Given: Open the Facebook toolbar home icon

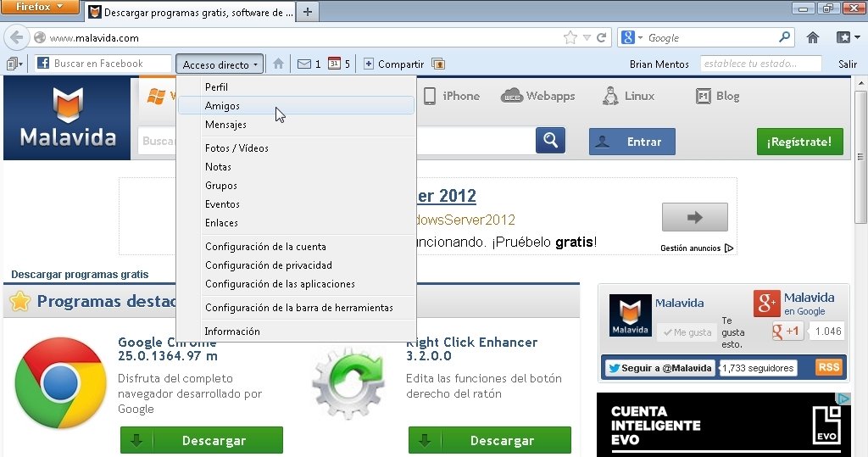Looking at the screenshot, I should [x=278, y=64].
